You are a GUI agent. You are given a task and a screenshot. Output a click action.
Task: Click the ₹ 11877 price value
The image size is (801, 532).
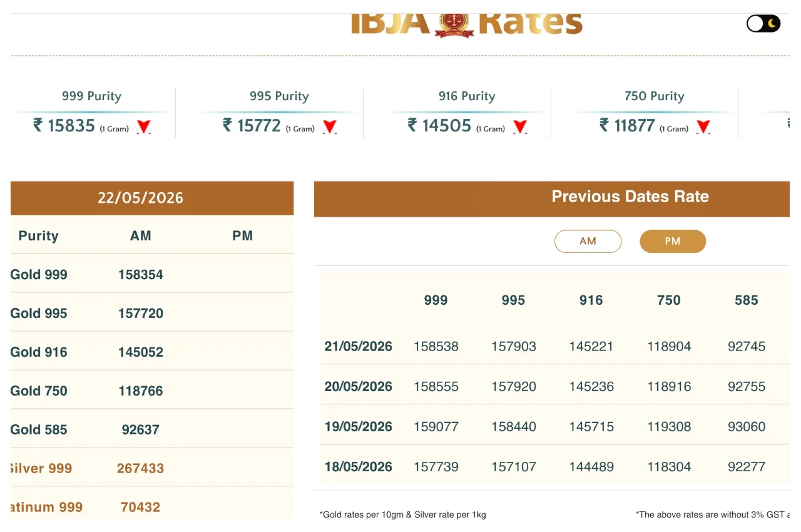click(x=627, y=126)
